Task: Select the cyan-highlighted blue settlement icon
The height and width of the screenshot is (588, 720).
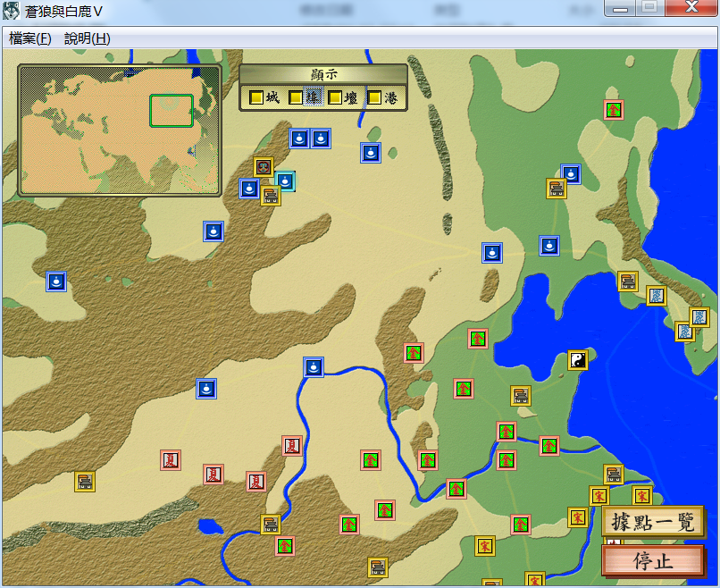Action: (x=285, y=181)
